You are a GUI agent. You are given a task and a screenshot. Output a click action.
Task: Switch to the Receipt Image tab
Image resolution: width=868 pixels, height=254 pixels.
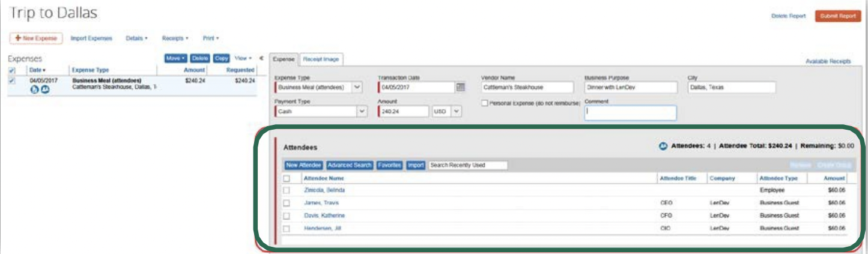[x=321, y=59]
